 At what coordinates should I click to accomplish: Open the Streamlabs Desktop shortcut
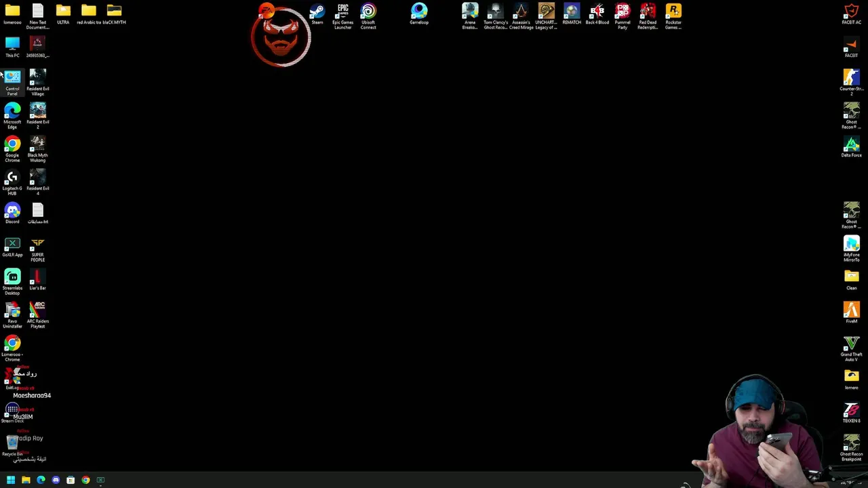pos(12,282)
